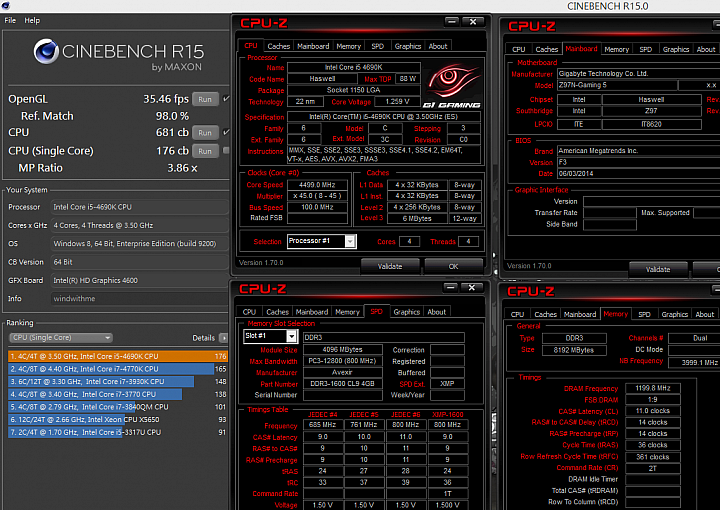Minimize the top-left CPU-Z CPU window
Viewport: 720px width, 510px height.
(x=452, y=22)
